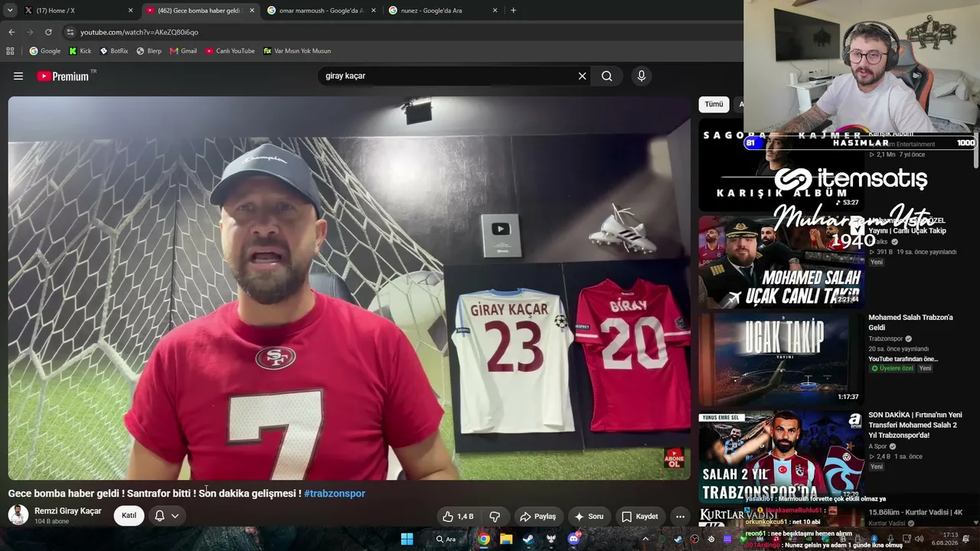Open Var Mısın Yok Musun bookmark
The image size is (980, 551).
297,51
